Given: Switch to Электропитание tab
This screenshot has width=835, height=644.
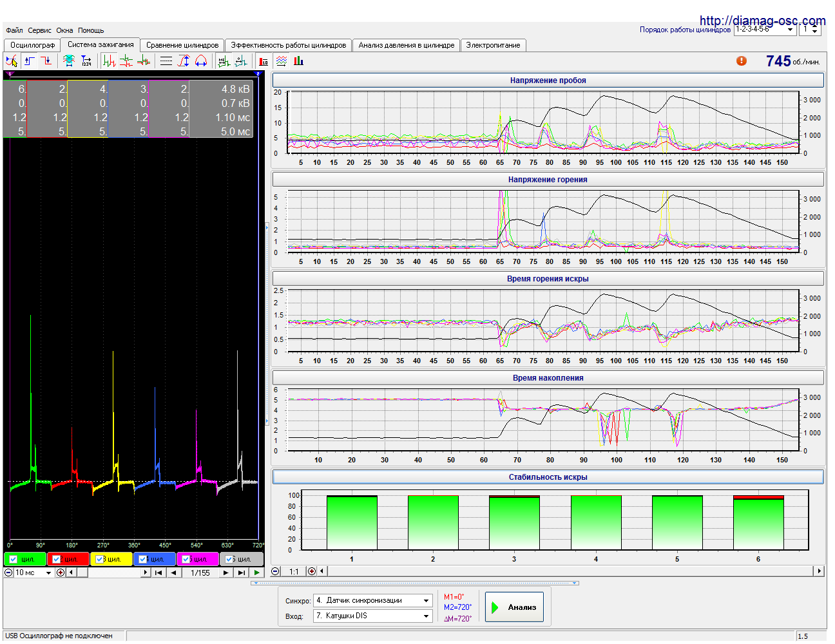Looking at the screenshot, I should 493,45.
